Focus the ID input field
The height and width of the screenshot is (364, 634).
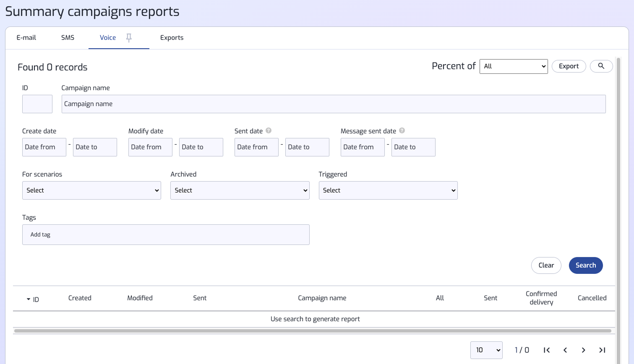tap(37, 104)
